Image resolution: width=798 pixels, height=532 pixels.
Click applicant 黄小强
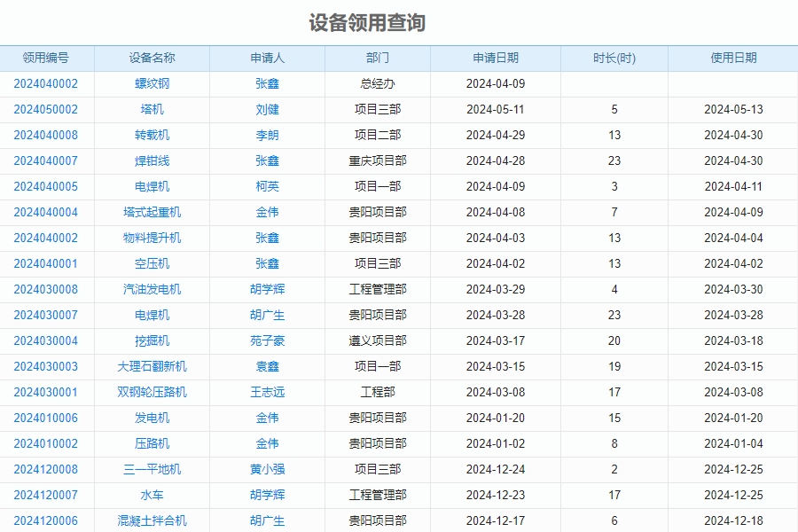267,469
